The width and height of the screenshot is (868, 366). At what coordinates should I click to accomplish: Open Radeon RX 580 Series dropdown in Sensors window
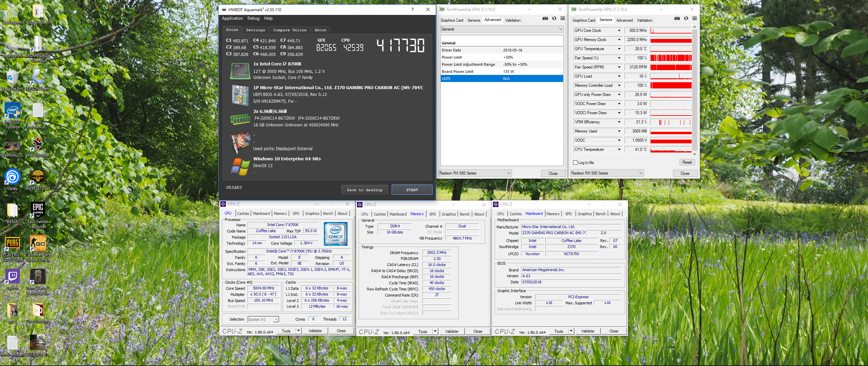pos(607,173)
